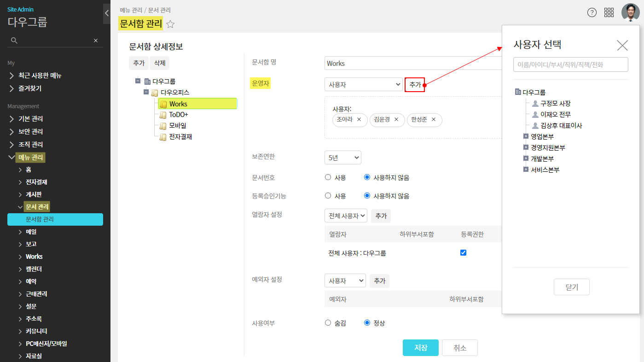Screen dimensions: 644x362
Task: Click the user profile avatar
Action: pyautogui.click(x=630, y=12)
